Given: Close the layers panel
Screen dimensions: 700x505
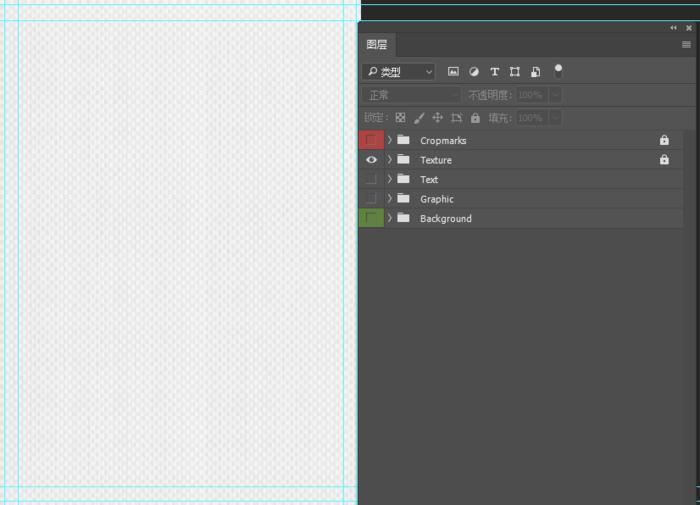Looking at the screenshot, I should click(689, 28).
